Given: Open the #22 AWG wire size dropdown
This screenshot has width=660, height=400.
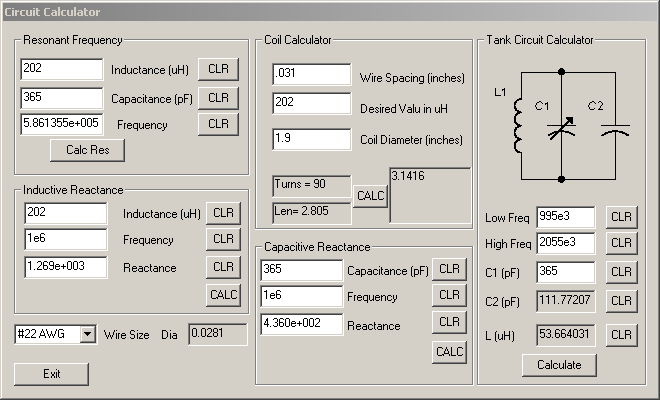Looking at the screenshot, I should 88,334.
